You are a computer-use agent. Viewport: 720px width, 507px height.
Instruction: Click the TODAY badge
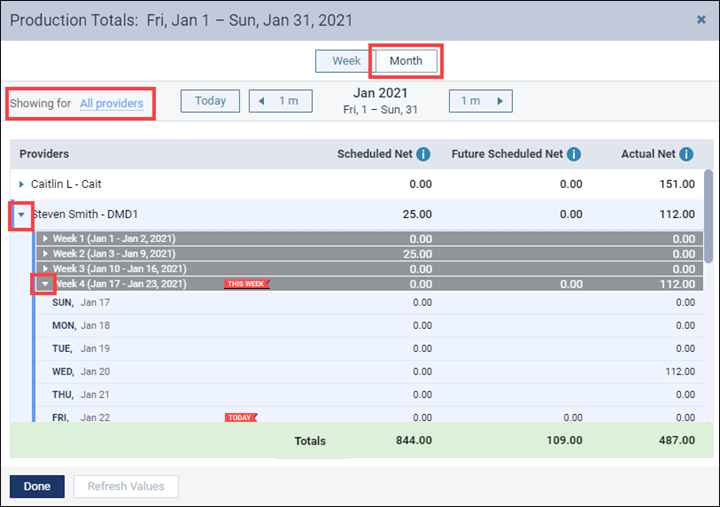[x=241, y=417]
